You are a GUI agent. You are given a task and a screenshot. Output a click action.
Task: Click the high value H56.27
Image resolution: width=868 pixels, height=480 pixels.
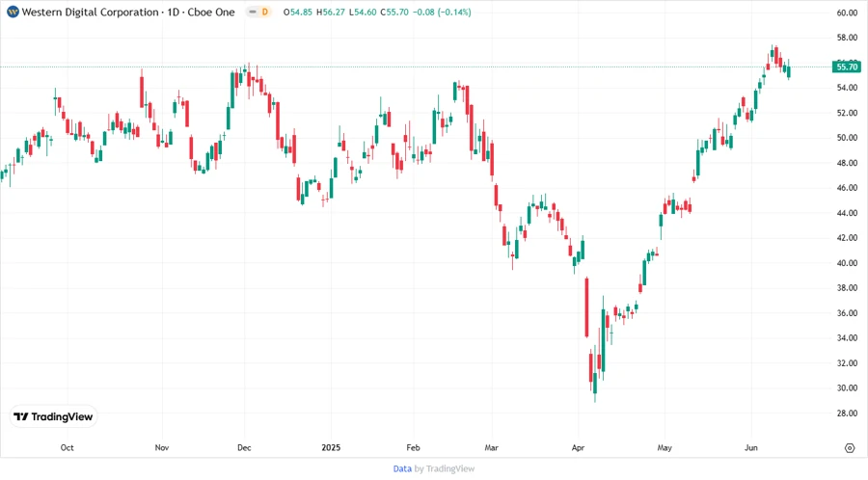click(x=331, y=12)
